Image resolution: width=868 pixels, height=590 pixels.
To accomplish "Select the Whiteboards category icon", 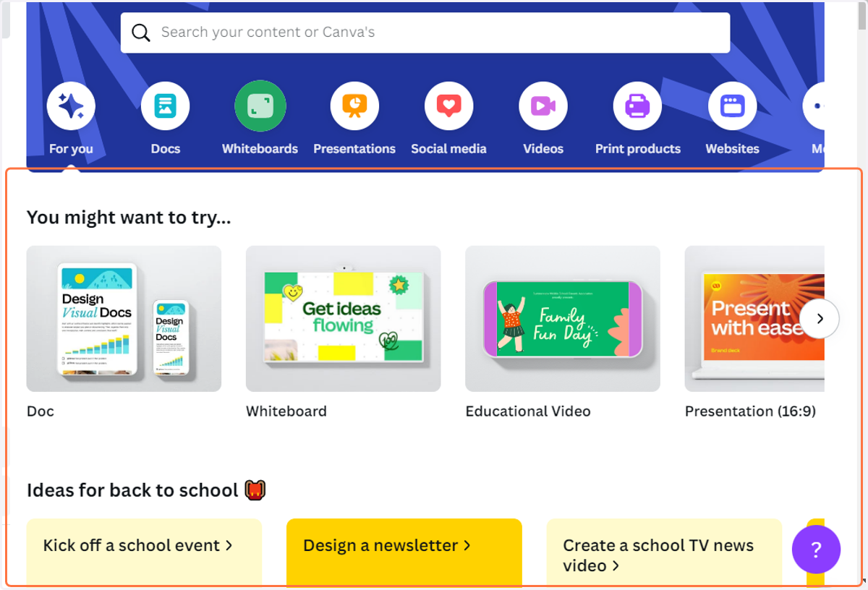I will pos(260,106).
